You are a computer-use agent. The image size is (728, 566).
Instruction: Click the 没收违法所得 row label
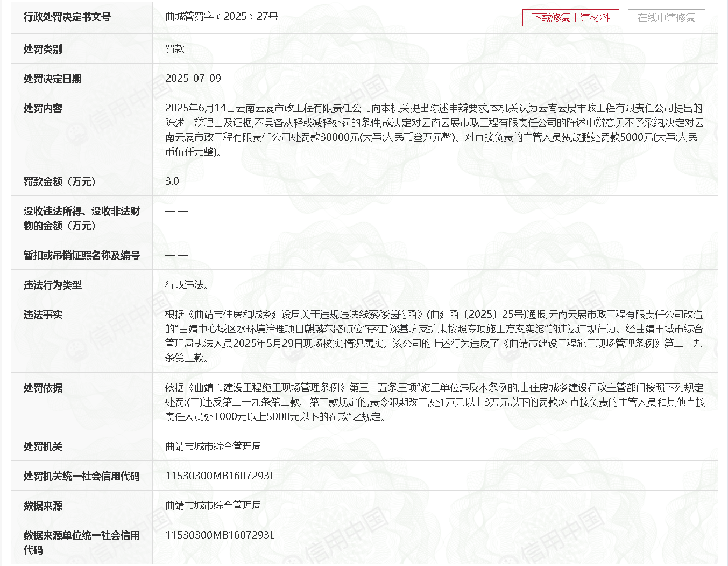click(x=81, y=219)
